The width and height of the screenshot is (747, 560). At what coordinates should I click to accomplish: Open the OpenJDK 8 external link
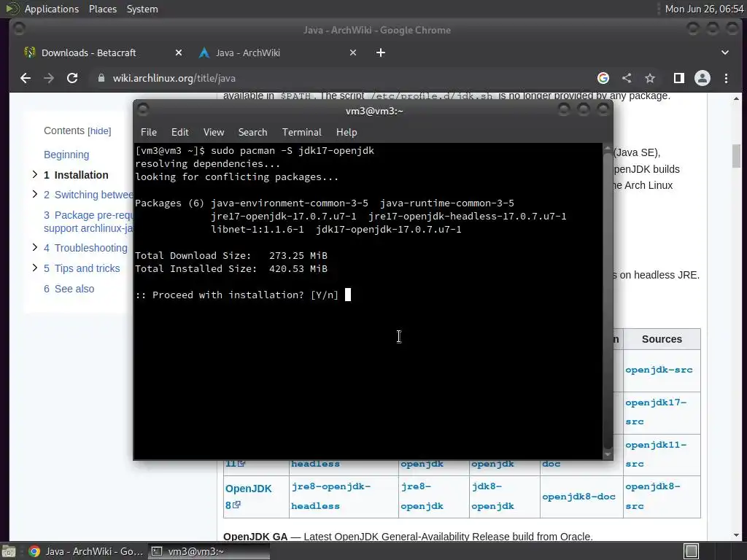point(248,497)
